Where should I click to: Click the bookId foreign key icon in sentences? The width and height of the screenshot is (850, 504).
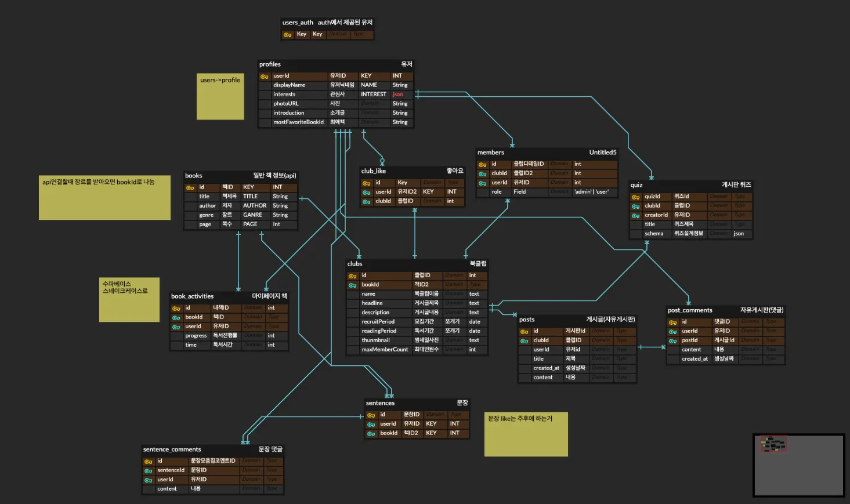click(x=371, y=434)
